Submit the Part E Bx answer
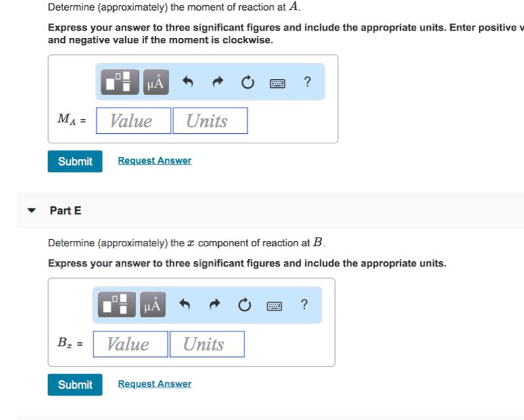Viewport: 524px width, 420px height. pos(75,384)
